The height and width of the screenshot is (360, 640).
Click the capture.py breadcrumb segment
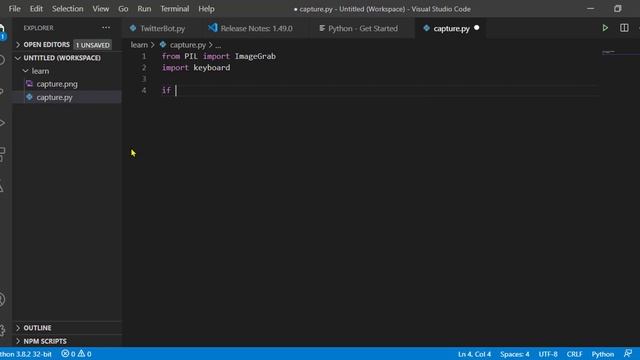[x=188, y=44]
